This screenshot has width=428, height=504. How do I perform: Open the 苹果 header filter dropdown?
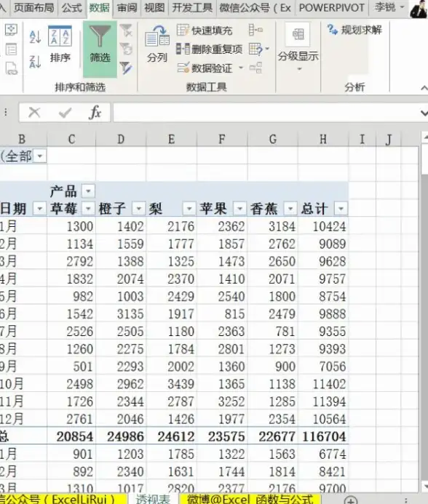(239, 209)
